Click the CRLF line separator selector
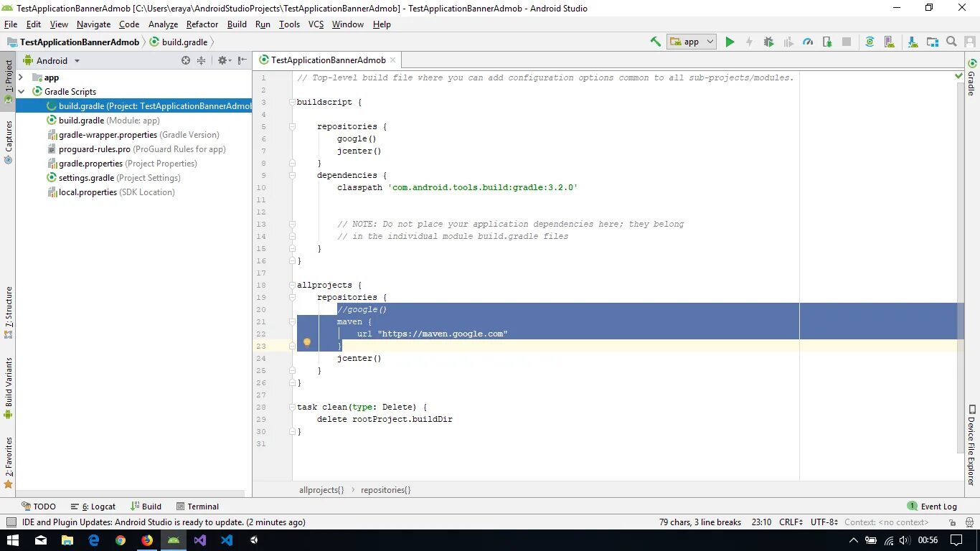The height and width of the screenshot is (551, 980). click(x=791, y=522)
